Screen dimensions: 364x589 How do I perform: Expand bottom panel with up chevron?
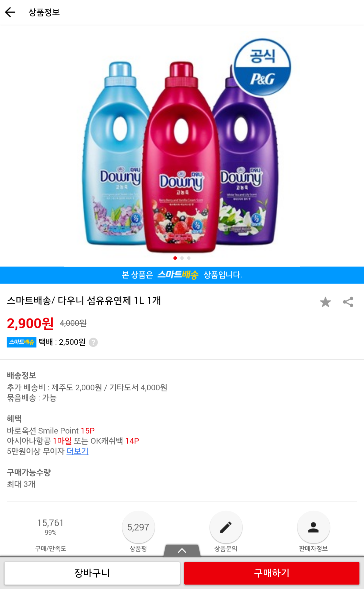click(x=182, y=551)
